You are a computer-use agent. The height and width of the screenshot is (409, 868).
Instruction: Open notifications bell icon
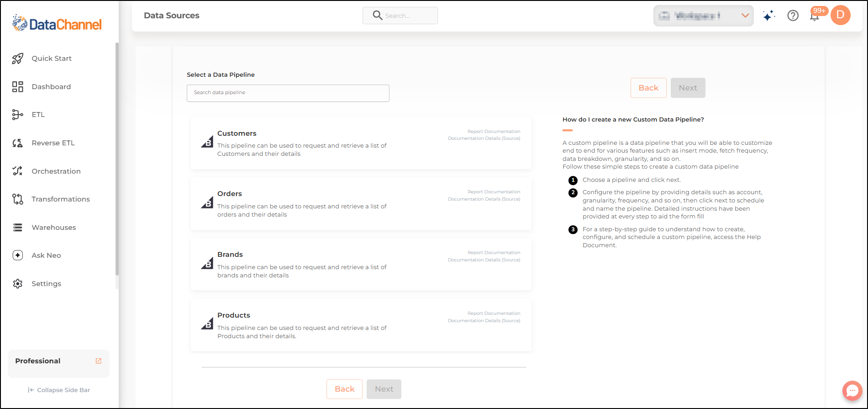click(814, 16)
